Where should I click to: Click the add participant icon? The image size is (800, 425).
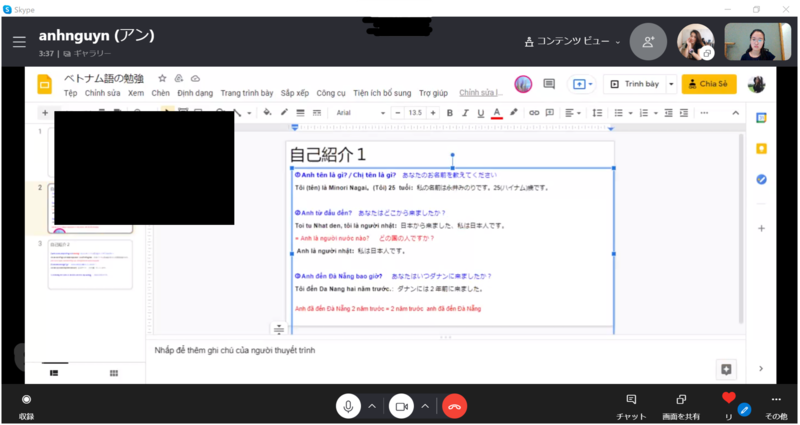point(648,42)
